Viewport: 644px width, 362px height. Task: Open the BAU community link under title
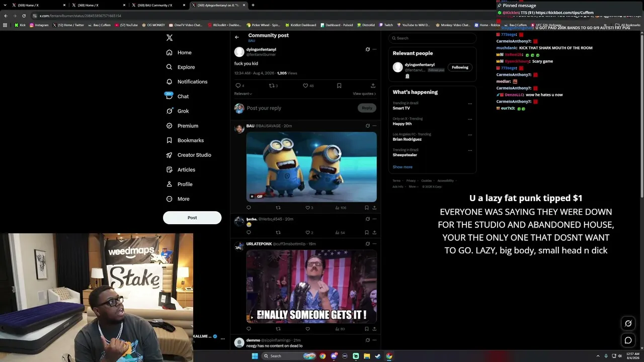pyautogui.click(x=252, y=41)
